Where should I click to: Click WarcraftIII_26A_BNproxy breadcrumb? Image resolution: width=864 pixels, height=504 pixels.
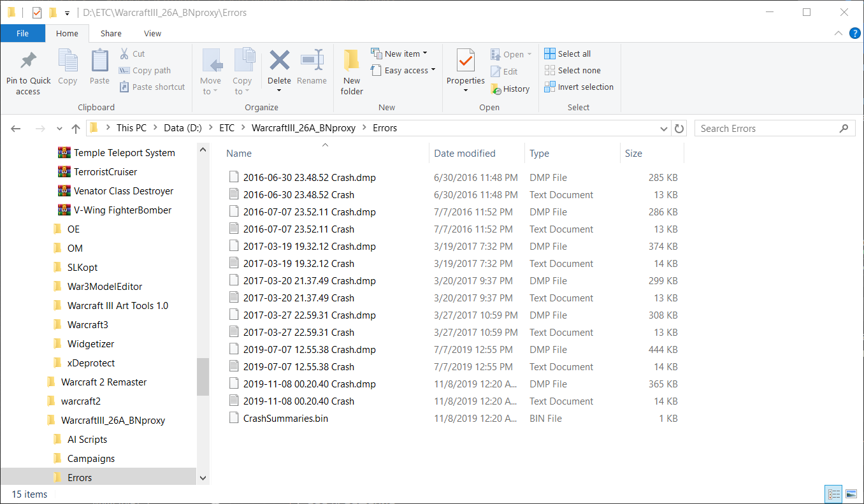(x=303, y=128)
